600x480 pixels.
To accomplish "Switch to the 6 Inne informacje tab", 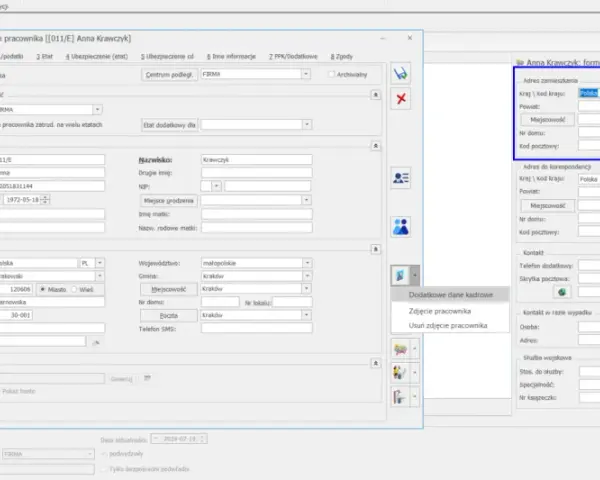I will [231, 56].
